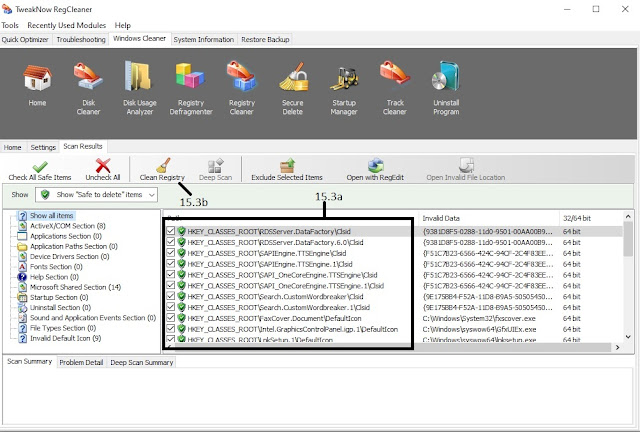The image size is (640, 432).
Task: Select Uninstall Section (0)
Action: 60,307
